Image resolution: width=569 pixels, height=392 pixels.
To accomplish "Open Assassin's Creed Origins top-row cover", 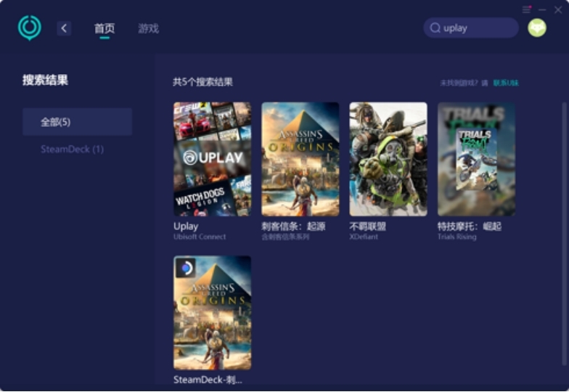I will 300,159.
